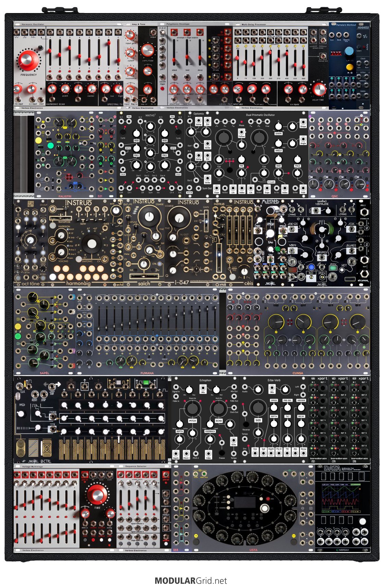This screenshot has width=382, height=588.
Task: Click the strymon label on AA.1 module
Action: click(x=363, y=280)
